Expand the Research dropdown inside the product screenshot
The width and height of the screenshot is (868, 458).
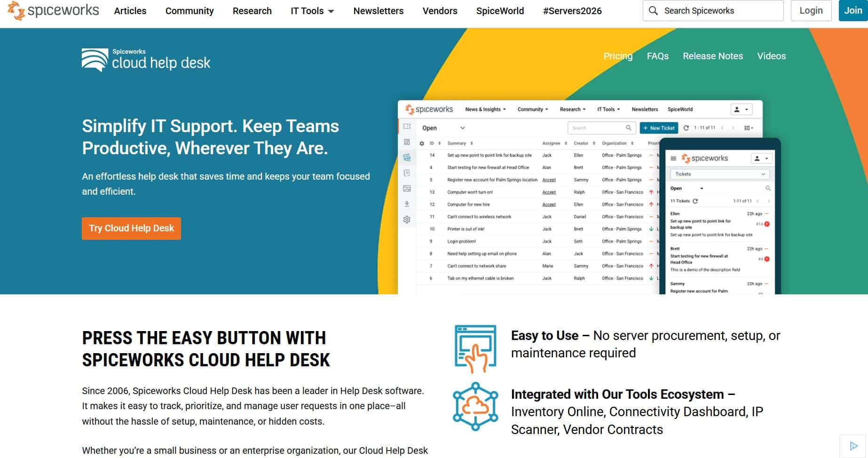573,109
